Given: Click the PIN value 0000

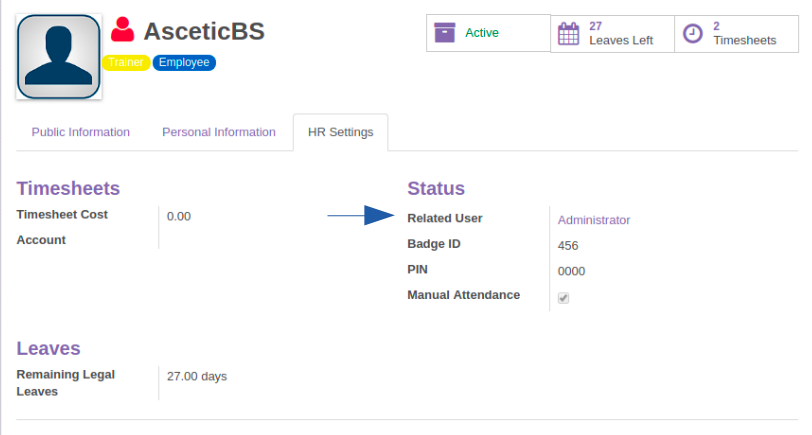Looking at the screenshot, I should tap(571, 271).
